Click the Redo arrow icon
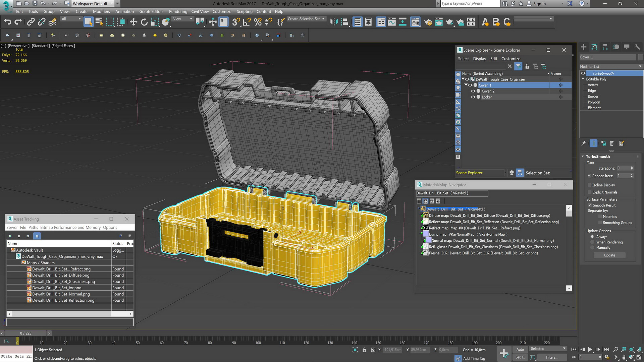The height and width of the screenshot is (362, 644). pyautogui.click(x=18, y=22)
